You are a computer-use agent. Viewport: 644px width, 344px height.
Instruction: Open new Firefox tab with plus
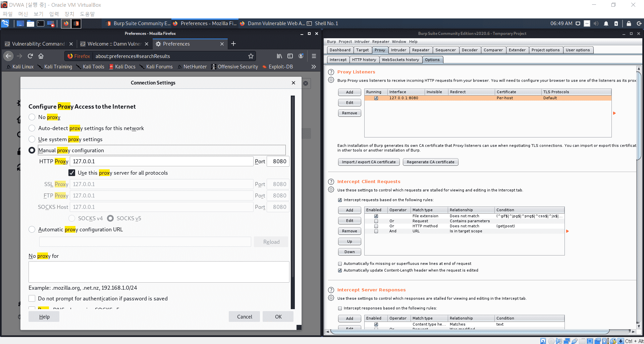pos(233,44)
